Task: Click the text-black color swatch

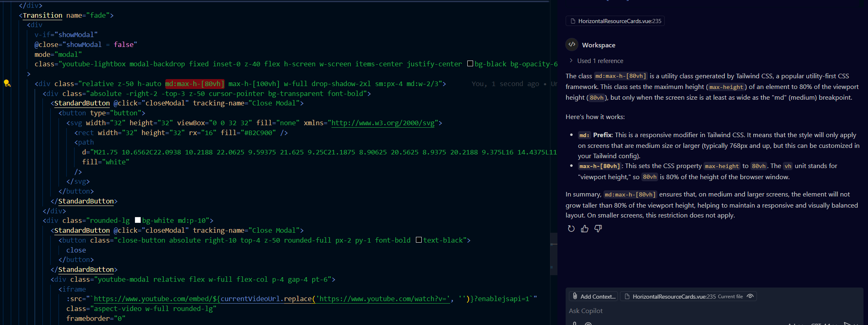Action: 419,240
